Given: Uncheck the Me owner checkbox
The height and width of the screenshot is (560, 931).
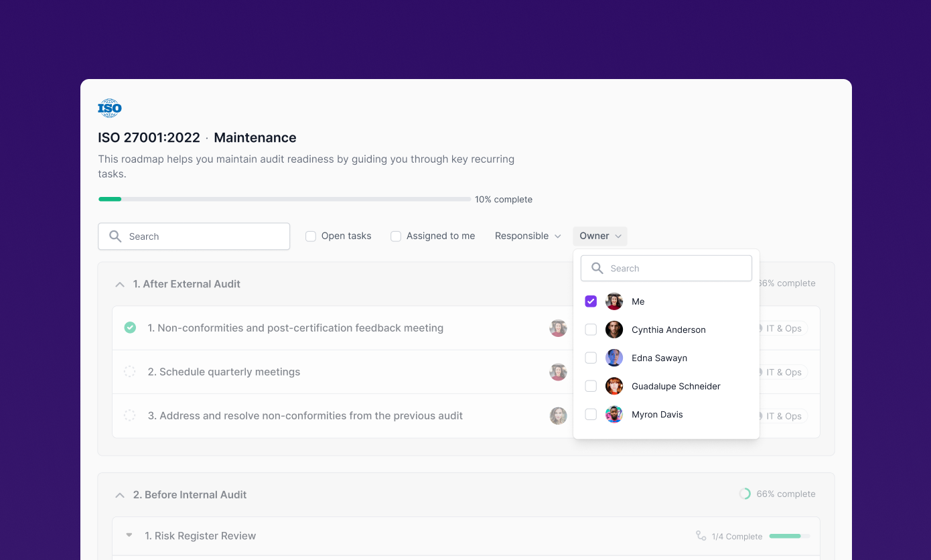Looking at the screenshot, I should tap(591, 301).
